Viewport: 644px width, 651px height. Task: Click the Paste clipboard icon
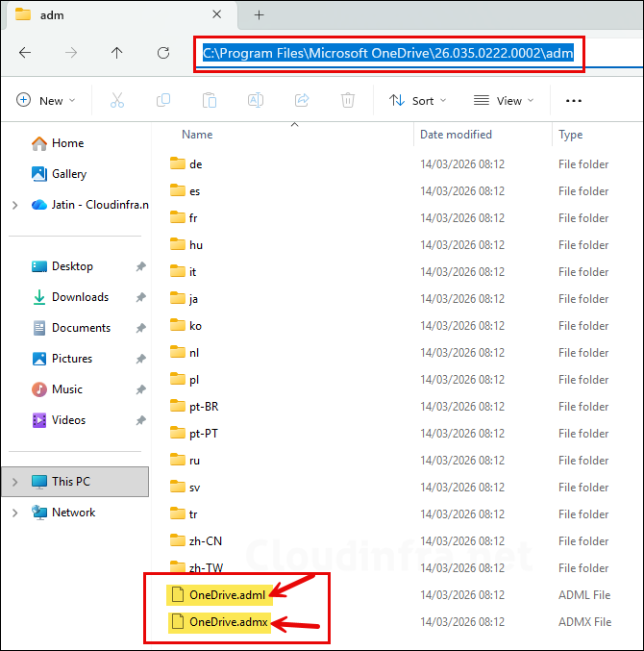pos(210,100)
